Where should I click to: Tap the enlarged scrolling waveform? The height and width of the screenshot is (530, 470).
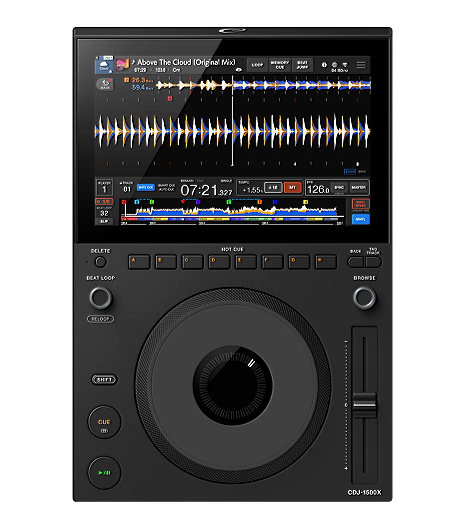(x=232, y=131)
